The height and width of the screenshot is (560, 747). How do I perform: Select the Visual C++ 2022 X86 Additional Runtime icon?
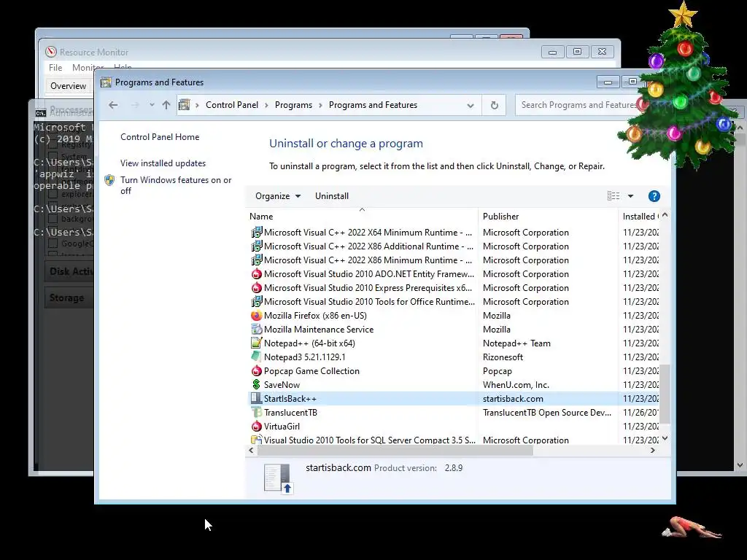pos(256,246)
